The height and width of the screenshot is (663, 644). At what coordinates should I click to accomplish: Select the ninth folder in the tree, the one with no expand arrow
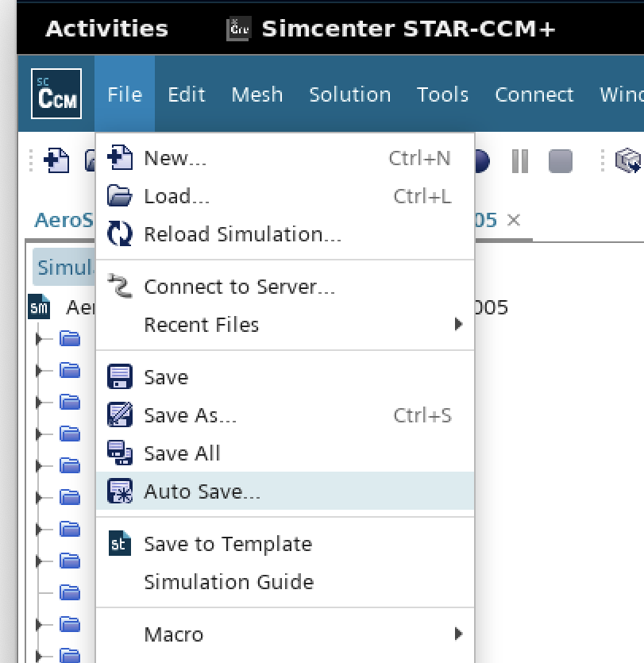pos(70,593)
